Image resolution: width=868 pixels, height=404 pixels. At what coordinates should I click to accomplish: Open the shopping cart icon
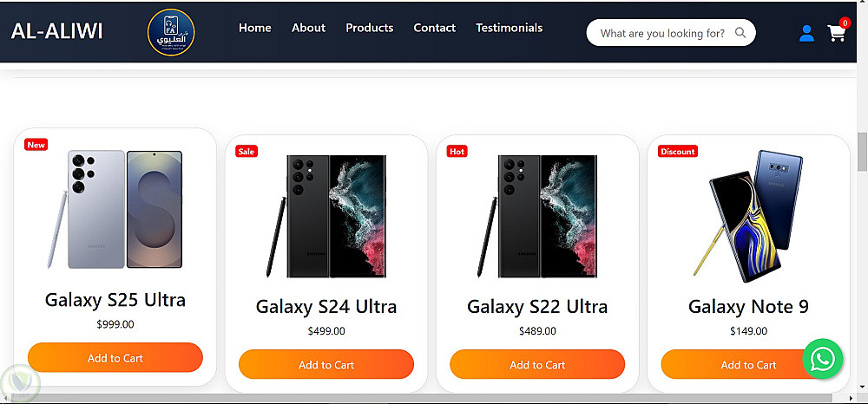837,34
